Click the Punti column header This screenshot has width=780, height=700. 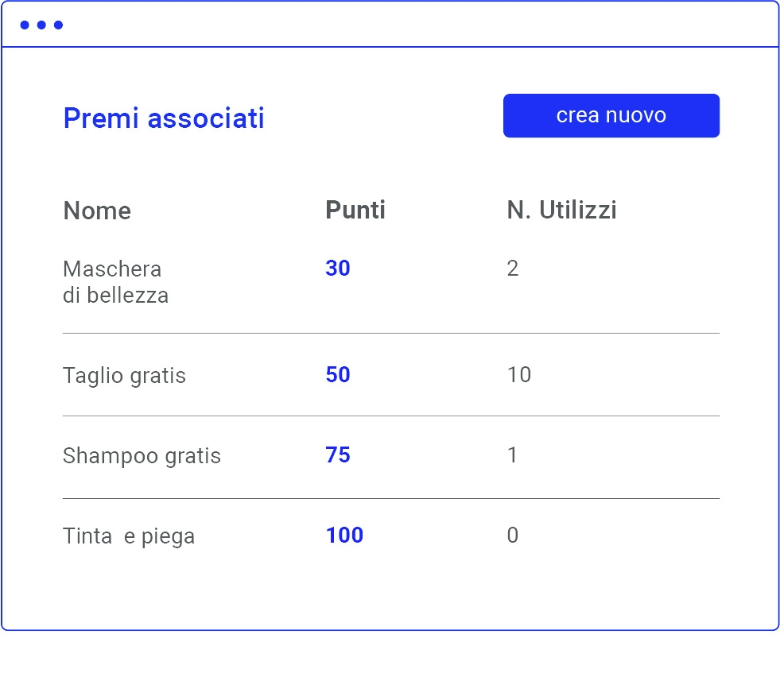coord(355,210)
